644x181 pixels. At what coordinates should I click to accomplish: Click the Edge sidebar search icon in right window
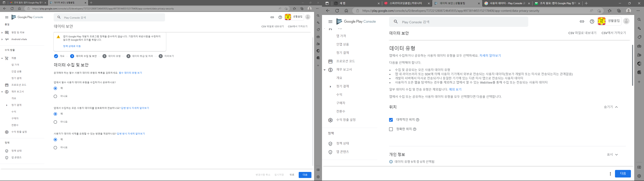[x=639, y=19]
